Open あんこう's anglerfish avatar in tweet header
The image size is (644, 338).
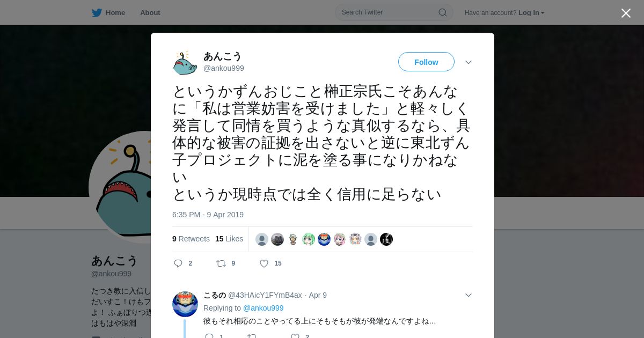[x=185, y=63]
